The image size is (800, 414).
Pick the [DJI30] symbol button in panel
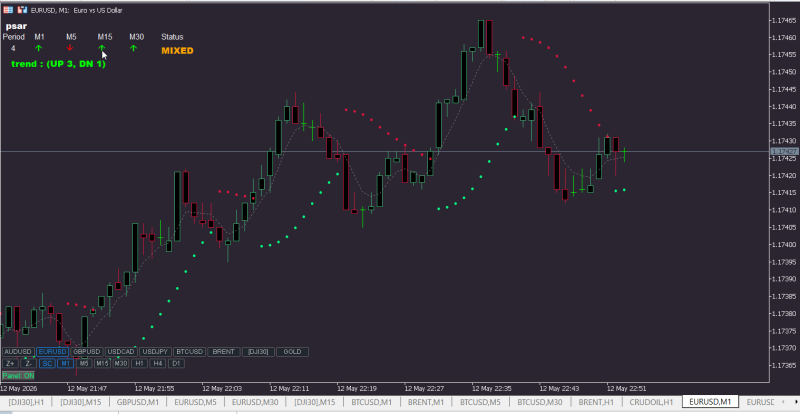coord(258,352)
